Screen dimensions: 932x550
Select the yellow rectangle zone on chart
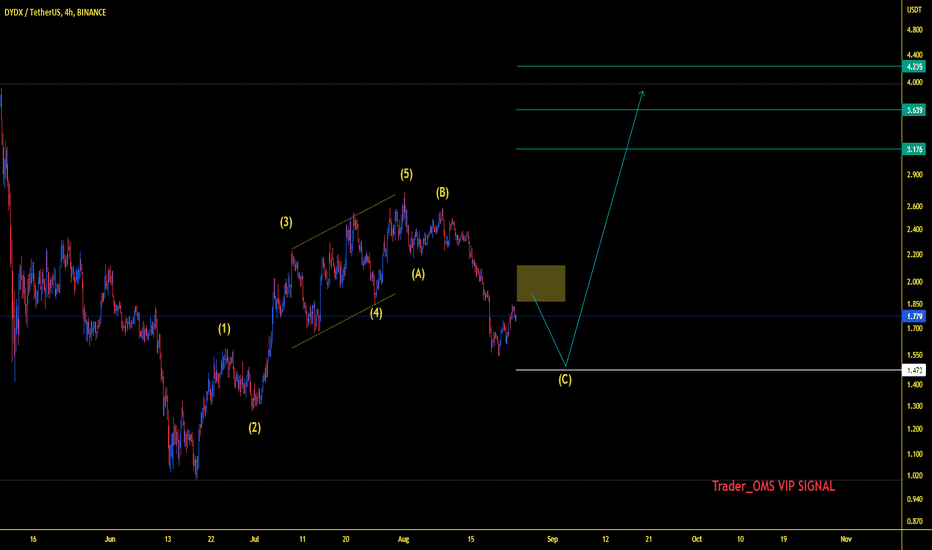click(541, 284)
